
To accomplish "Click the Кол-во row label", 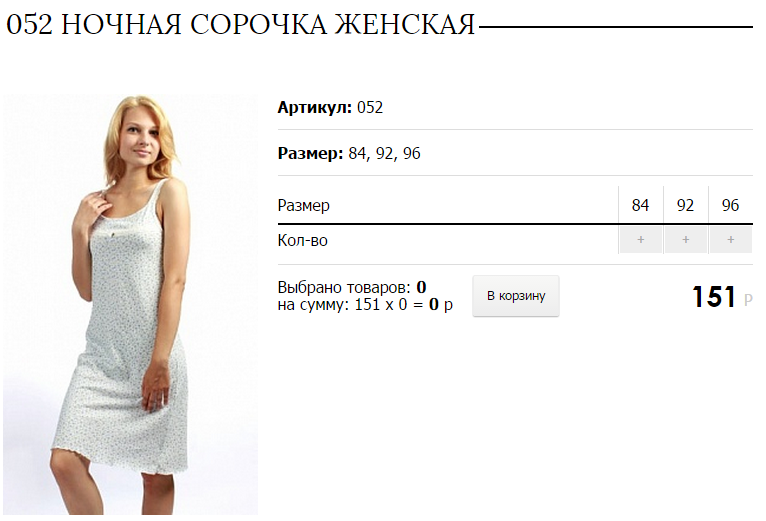I will 302,240.
